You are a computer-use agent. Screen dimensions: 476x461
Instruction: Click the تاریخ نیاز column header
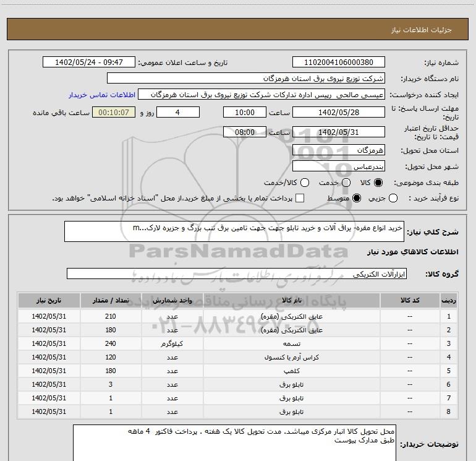click(x=49, y=300)
